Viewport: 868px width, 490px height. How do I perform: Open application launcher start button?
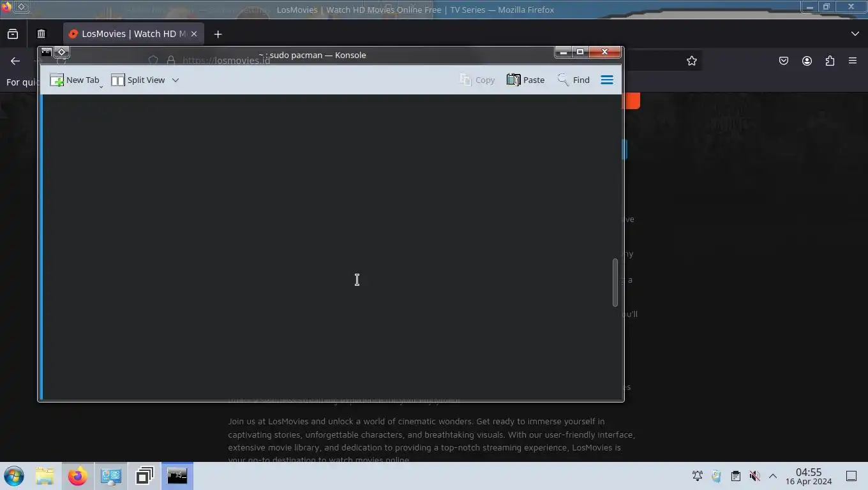[x=14, y=476]
